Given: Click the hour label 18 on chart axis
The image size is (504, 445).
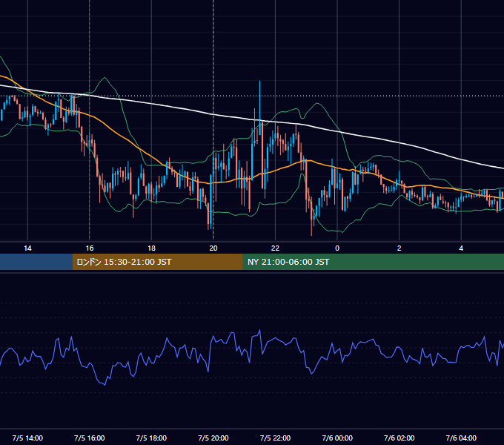Looking at the screenshot, I should pyautogui.click(x=151, y=248).
